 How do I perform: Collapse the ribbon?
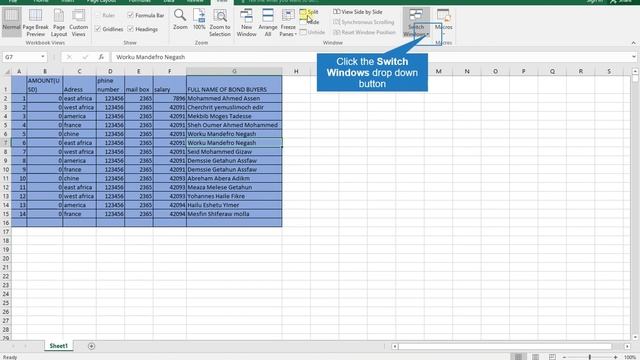(633, 43)
